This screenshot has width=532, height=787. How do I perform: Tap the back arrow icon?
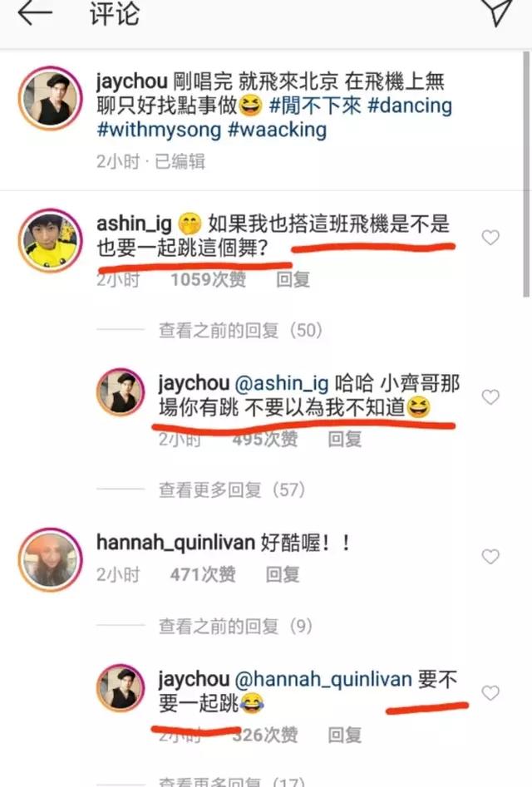[x=35, y=12]
